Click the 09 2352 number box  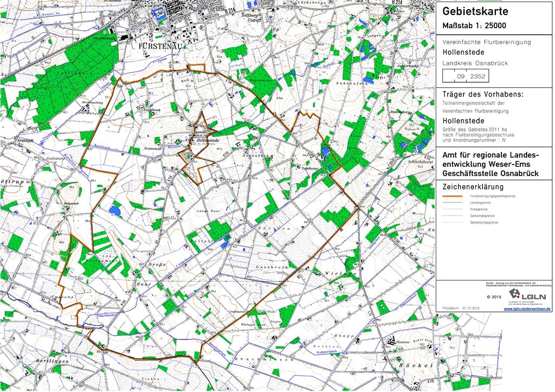point(466,76)
